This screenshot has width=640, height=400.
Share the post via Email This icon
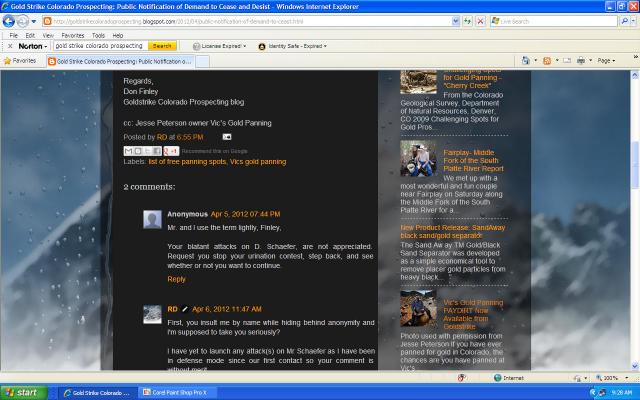(128, 151)
